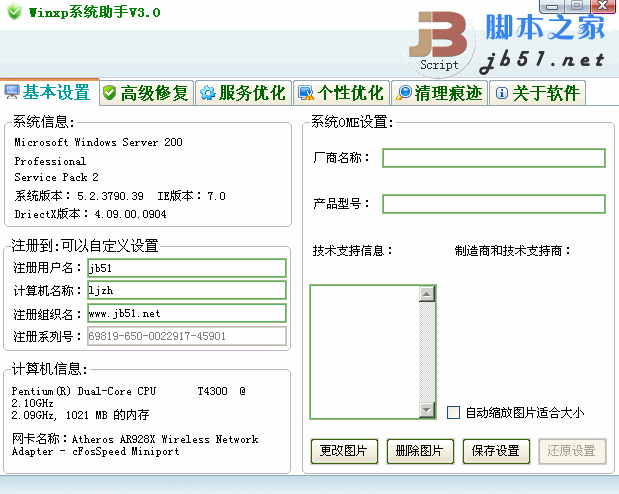Click the 保存设置 button
Viewport: 619px width, 494px height.
click(496, 451)
